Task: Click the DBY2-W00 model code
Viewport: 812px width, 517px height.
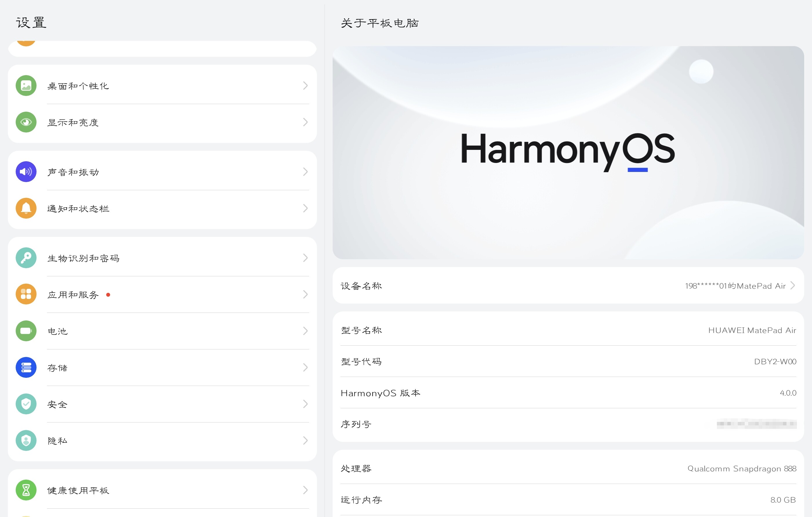Action: 775,362
